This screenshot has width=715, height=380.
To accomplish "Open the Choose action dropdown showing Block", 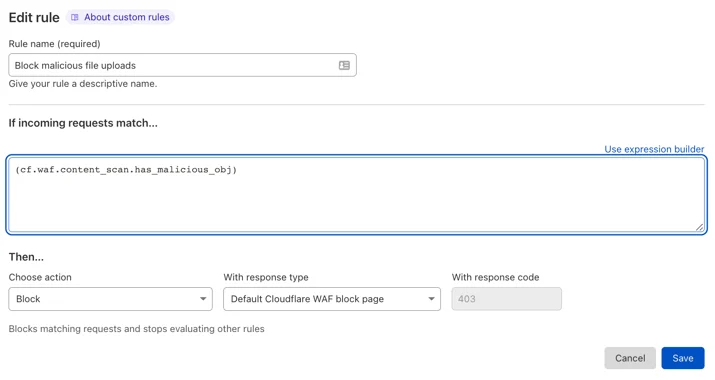I will tap(110, 299).
